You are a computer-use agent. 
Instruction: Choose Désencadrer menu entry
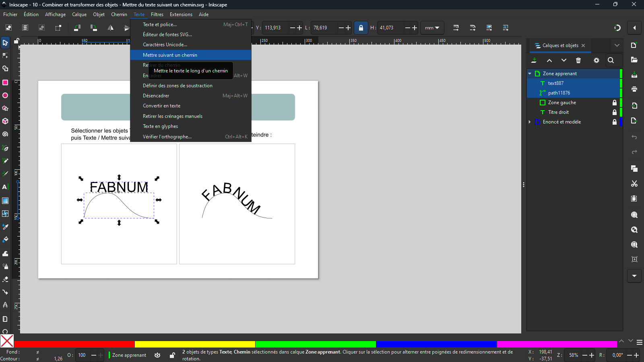(191, 96)
